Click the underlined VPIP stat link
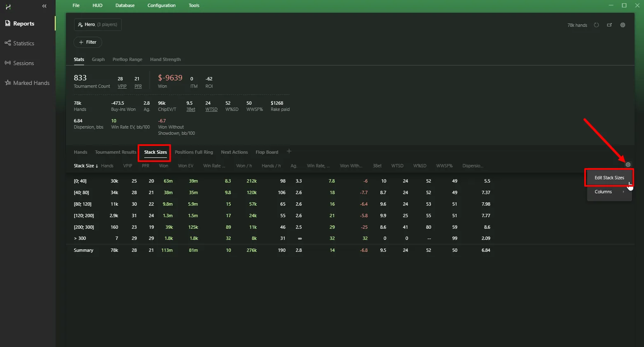This screenshot has height=347, width=644. tap(122, 86)
